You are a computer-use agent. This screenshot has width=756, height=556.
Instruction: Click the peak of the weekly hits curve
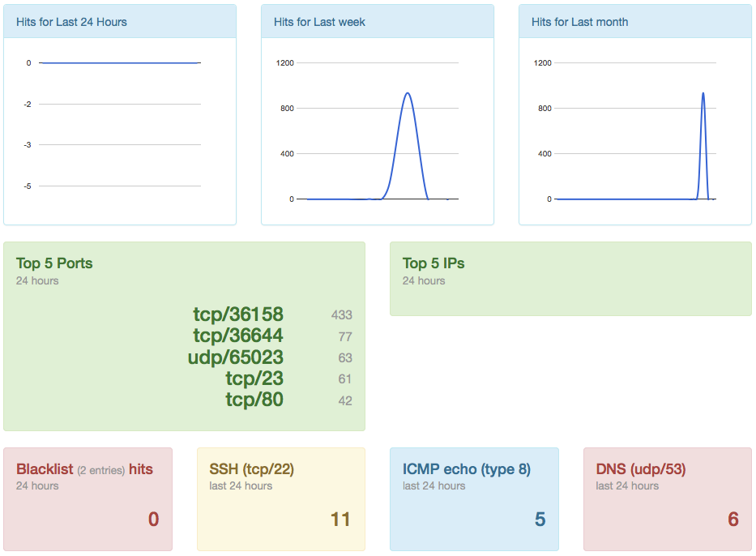click(x=408, y=93)
